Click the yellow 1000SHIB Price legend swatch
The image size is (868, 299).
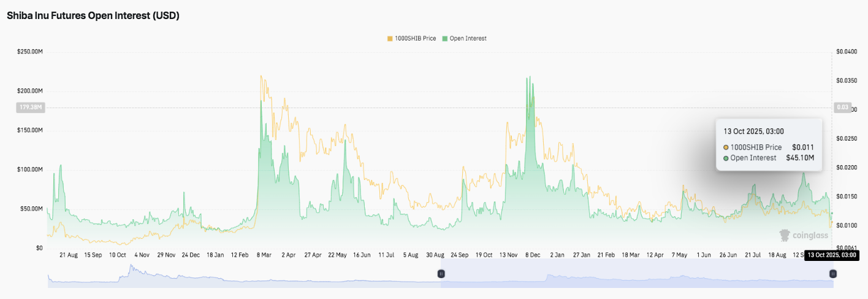click(390, 39)
